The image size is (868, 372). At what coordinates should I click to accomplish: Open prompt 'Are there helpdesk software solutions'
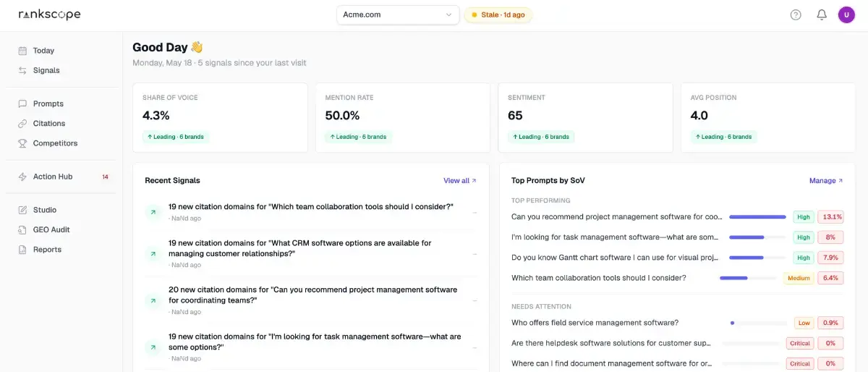(x=612, y=343)
